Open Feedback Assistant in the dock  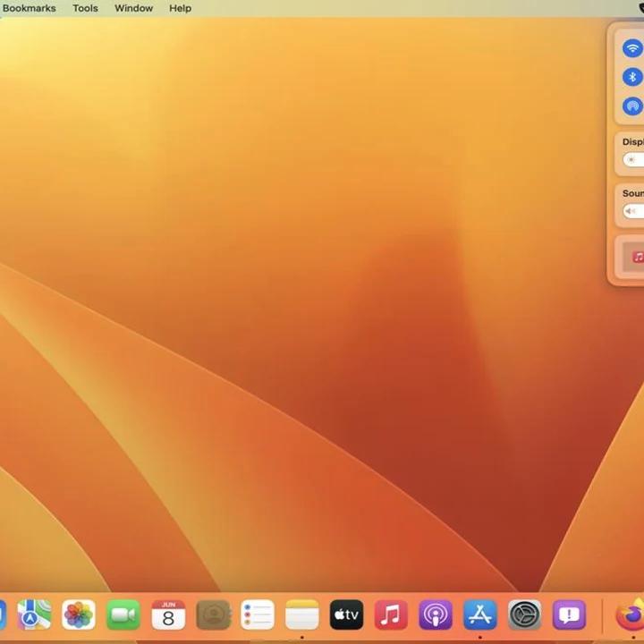(x=569, y=614)
